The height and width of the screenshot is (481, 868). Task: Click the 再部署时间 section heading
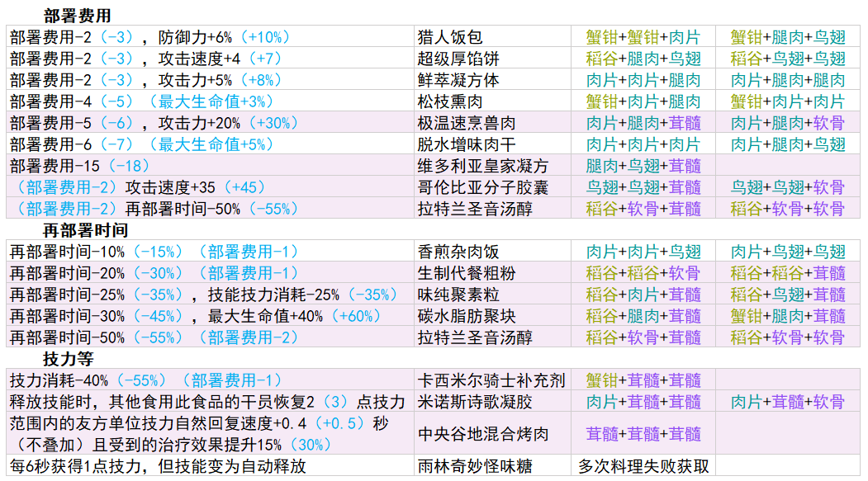[x=85, y=230]
